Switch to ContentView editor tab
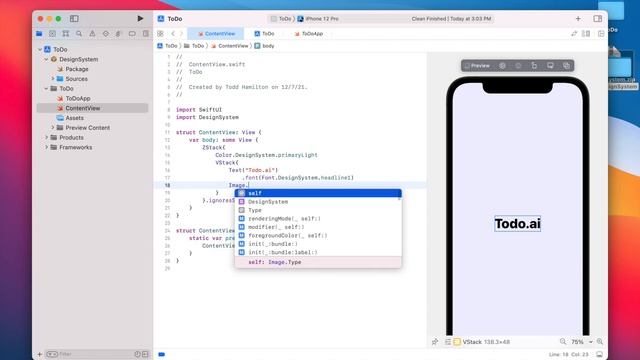Viewport: 640px width, 360px height. point(216,33)
